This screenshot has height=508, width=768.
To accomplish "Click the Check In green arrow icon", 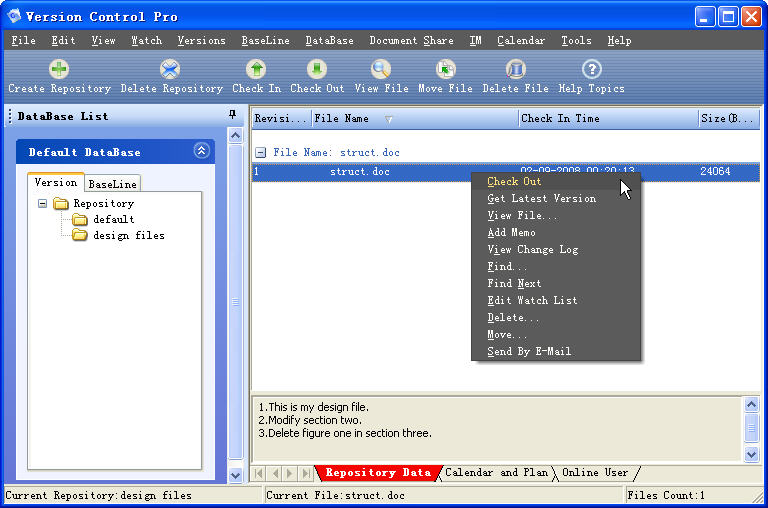I will 256,69.
